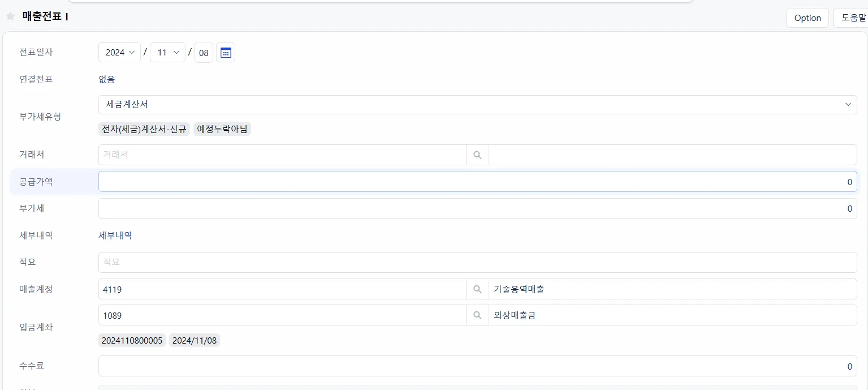Select the 전자(세금)계산서-신규 tag
This screenshot has width=868, height=390.
coord(144,129)
